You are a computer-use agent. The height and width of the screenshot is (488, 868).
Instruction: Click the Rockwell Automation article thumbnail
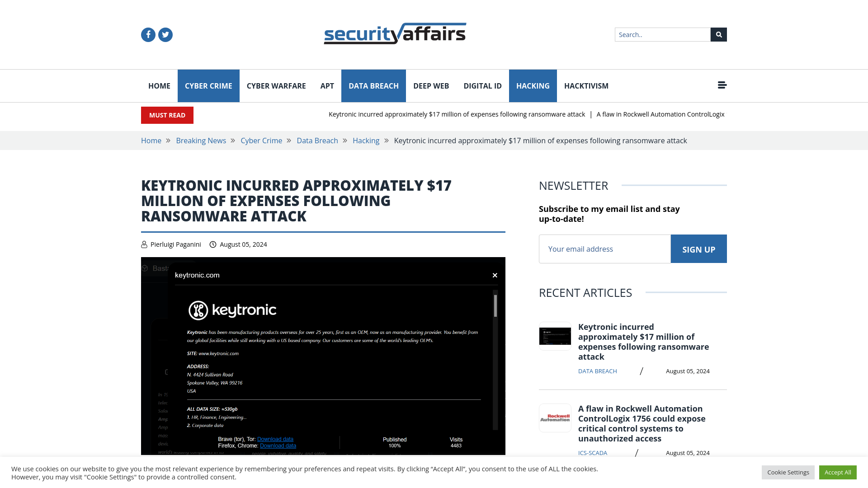[554, 417]
